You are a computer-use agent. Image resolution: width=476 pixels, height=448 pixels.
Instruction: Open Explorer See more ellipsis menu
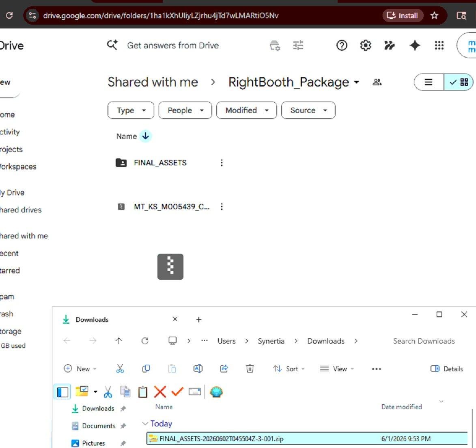377,369
